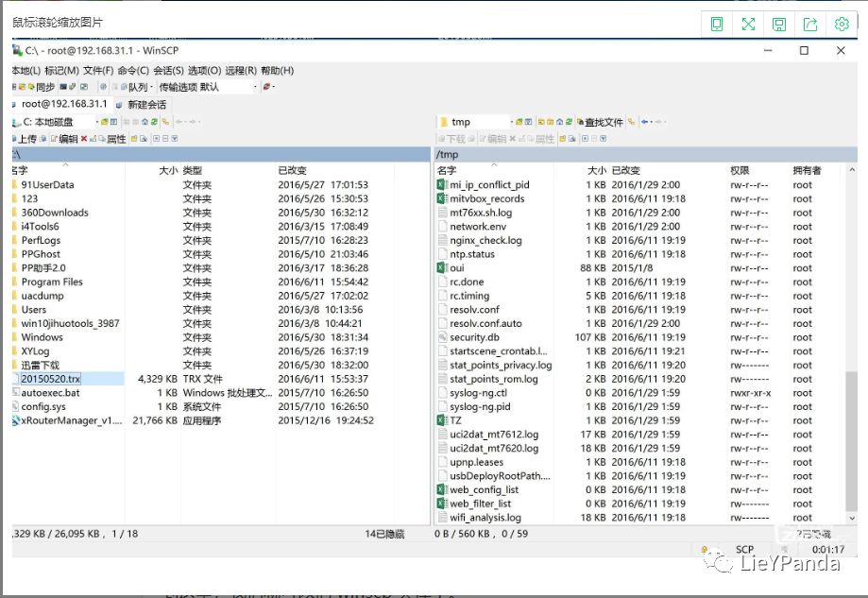Select the config.sys file
Viewport: 868px width, 598px height.
[43, 406]
